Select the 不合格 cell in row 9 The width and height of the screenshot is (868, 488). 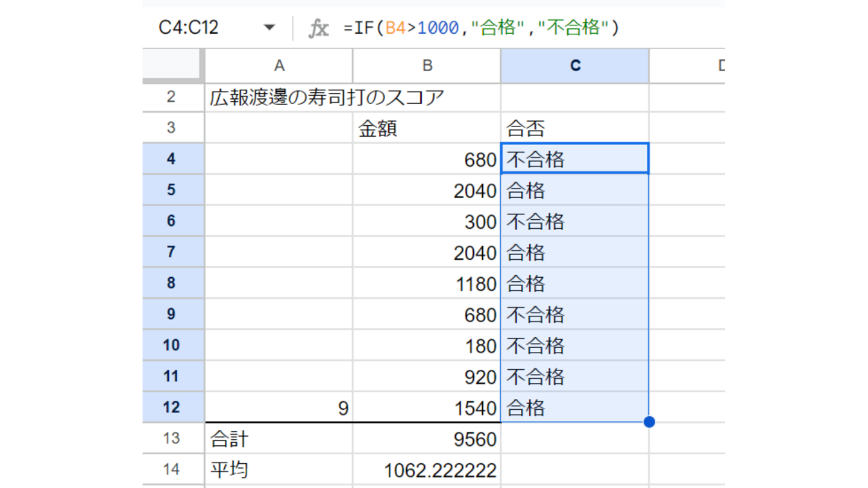(575, 314)
